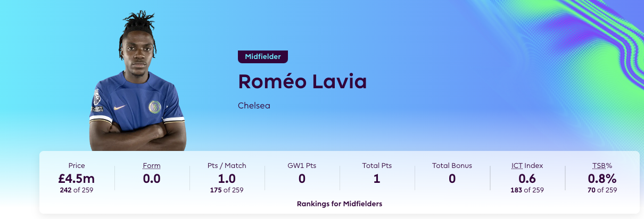Click the £4.5m price value
Viewport: 644px width, 219px height.
(77, 178)
